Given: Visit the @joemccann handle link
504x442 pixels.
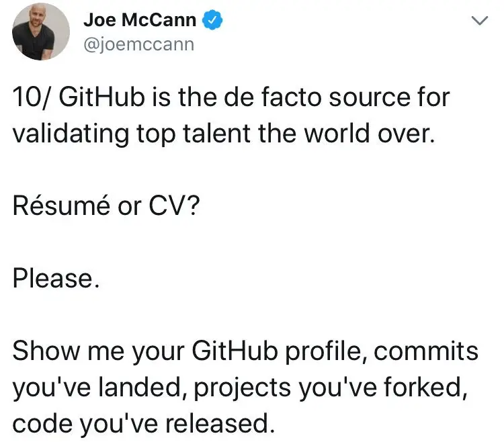Looking at the screenshot, I should (x=138, y=44).
